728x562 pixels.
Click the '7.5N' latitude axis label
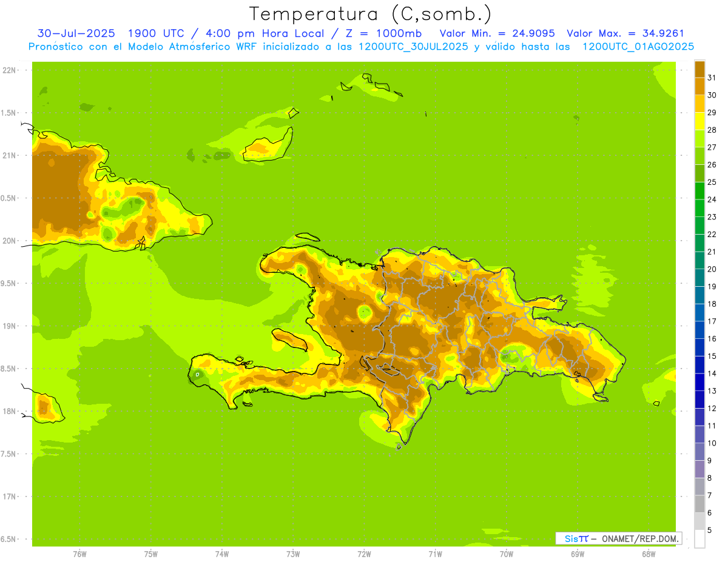tap(8, 454)
